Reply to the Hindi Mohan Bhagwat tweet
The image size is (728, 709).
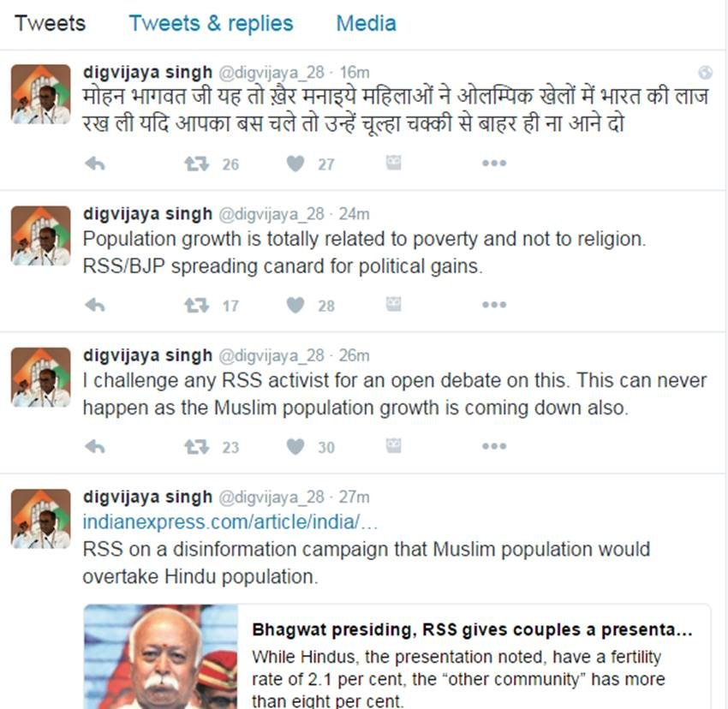[x=95, y=164]
